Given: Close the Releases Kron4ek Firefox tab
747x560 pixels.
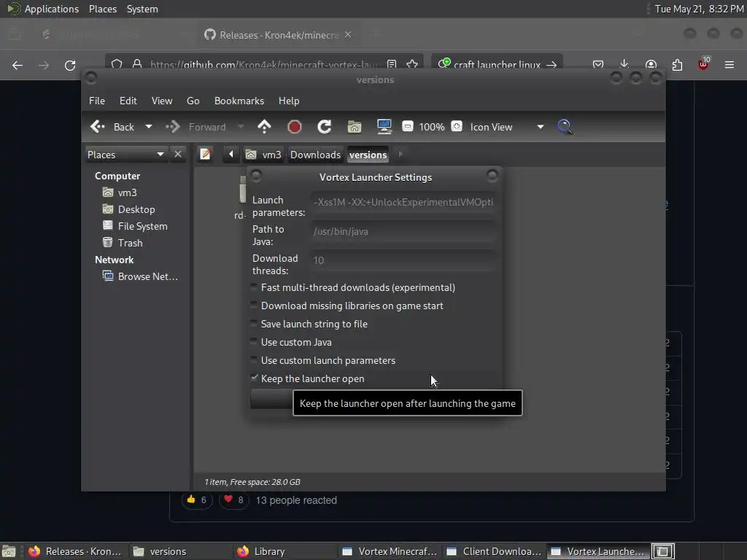Looking at the screenshot, I should click(x=348, y=35).
